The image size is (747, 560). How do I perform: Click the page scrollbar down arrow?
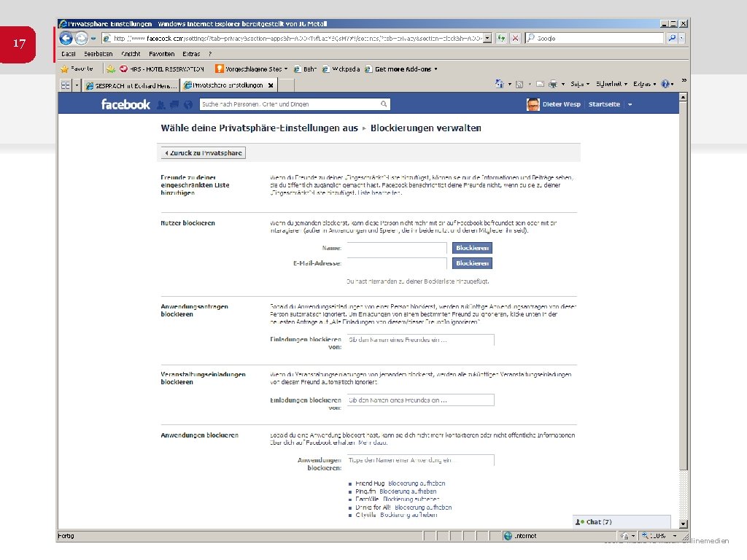[x=683, y=524]
